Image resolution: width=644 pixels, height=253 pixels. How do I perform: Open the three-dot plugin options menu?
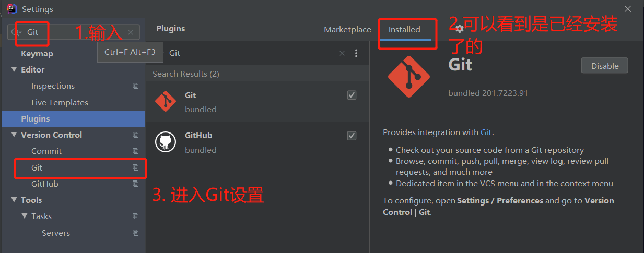[x=356, y=53]
